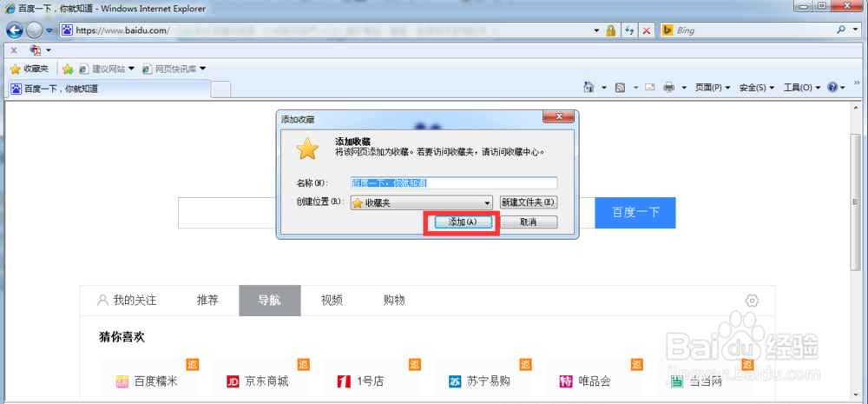
Task: Expand the address bar history dropdown arrow
Action: 596,30
